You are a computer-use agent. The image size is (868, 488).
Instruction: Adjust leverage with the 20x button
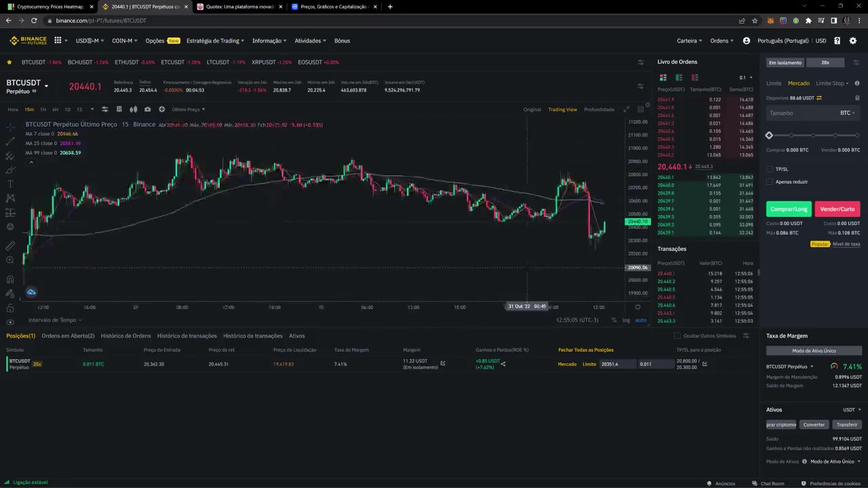pyautogui.click(x=825, y=62)
